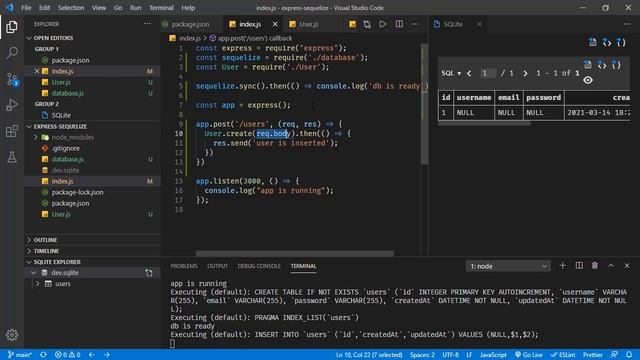Click the main* branch indicator
Image resolution: width=640 pixels, height=360 pixels.
click(19, 355)
